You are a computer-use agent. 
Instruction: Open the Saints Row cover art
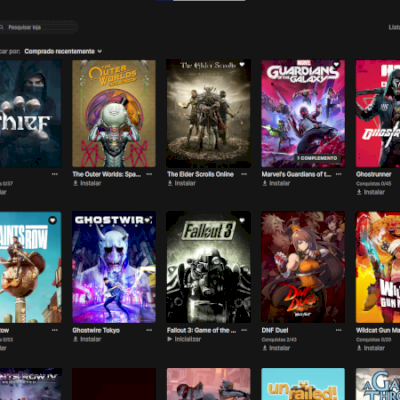(31, 267)
